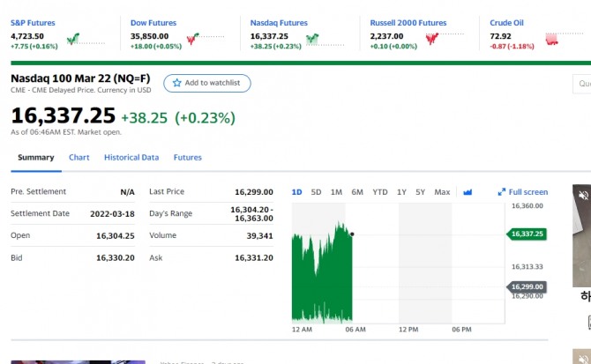Select the 1D chart range
591x364 pixels.
(x=296, y=192)
